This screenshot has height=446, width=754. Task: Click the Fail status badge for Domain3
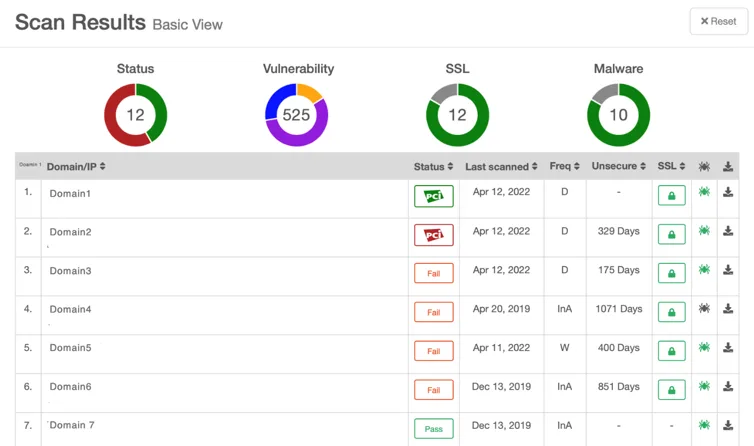point(433,273)
